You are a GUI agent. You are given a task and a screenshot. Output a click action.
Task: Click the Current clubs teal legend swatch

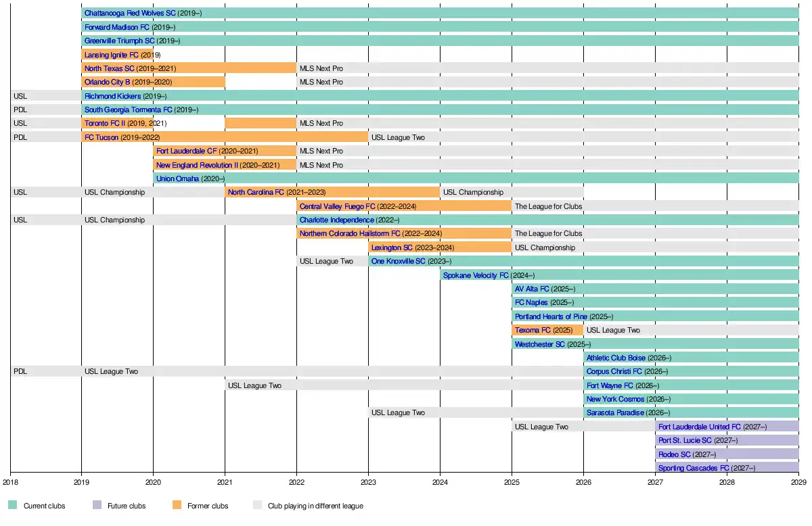[12, 505]
